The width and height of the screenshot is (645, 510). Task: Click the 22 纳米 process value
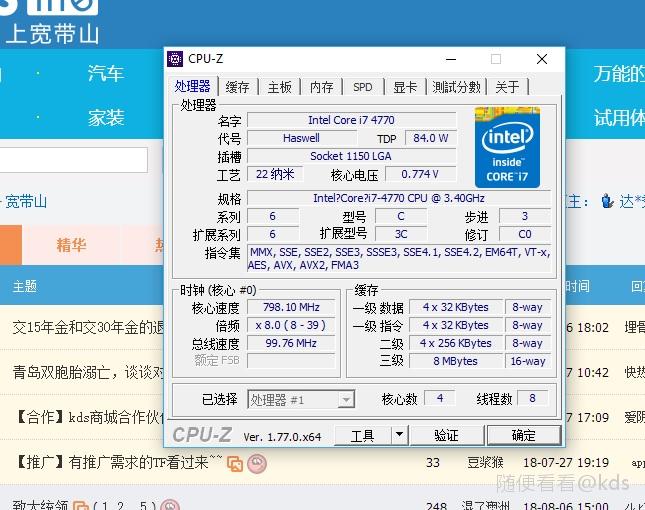(x=275, y=174)
